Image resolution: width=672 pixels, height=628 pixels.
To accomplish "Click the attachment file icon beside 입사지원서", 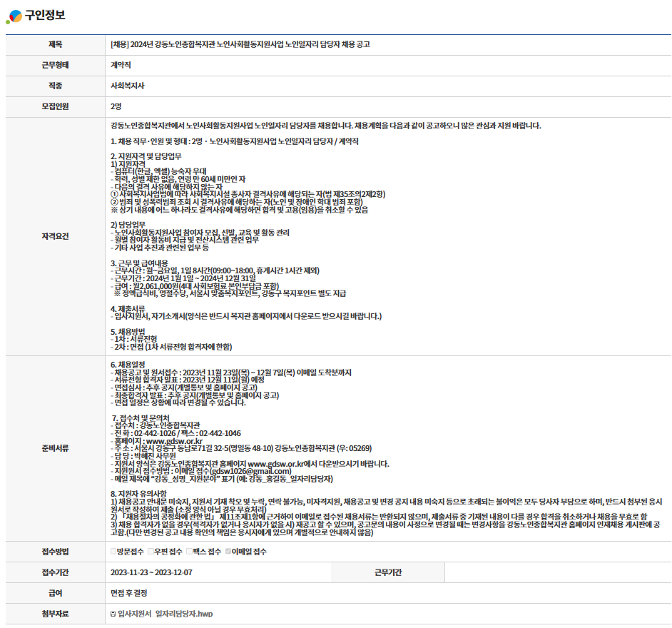I will [x=113, y=614].
